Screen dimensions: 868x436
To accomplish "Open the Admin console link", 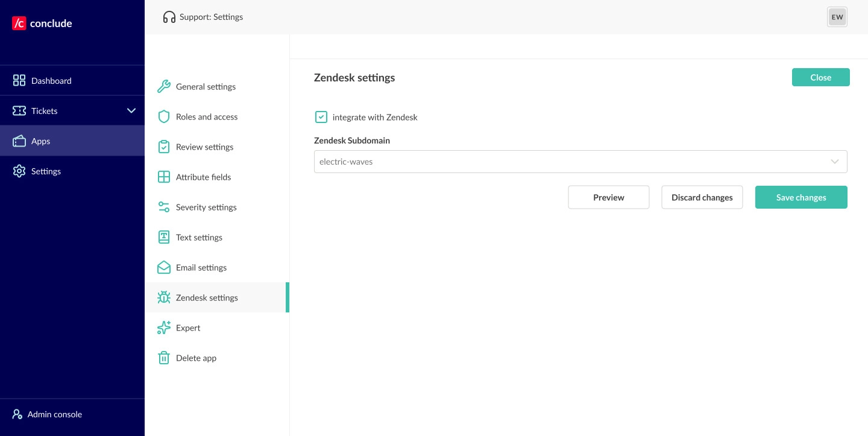I will 54,414.
